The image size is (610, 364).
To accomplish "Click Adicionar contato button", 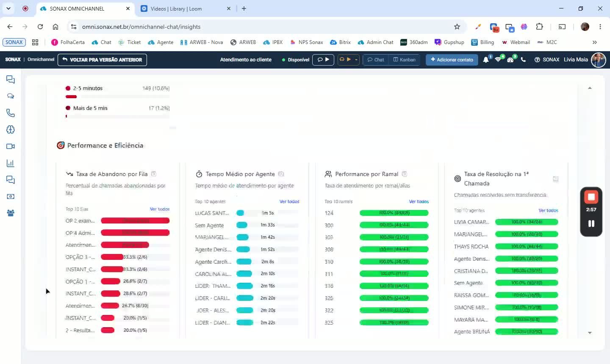I will [x=452, y=60].
